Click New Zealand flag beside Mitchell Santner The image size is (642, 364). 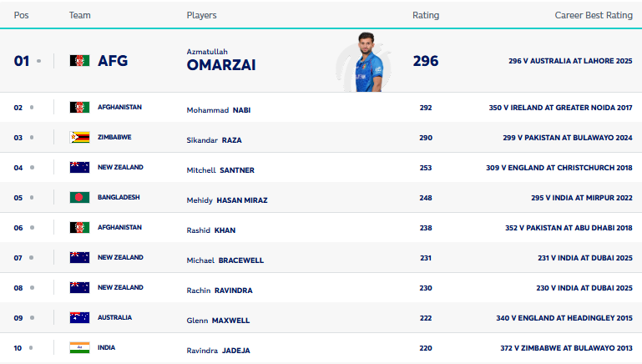click(79, 168)
